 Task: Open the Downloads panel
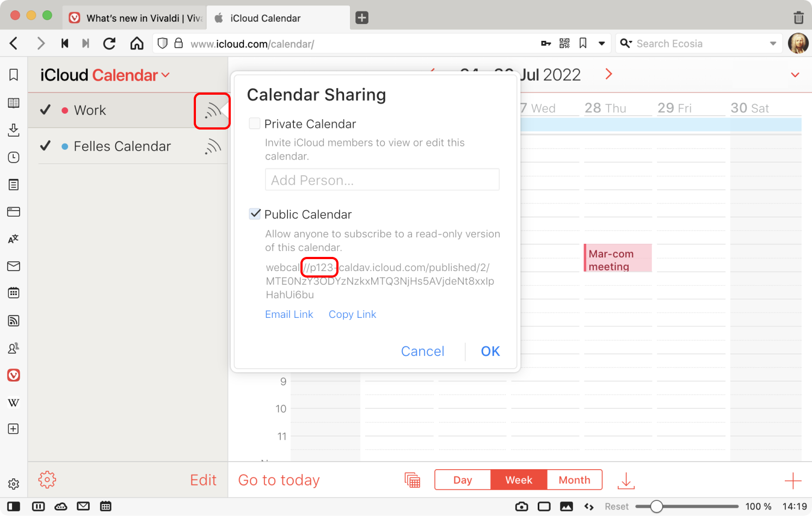tap(14, 130)
